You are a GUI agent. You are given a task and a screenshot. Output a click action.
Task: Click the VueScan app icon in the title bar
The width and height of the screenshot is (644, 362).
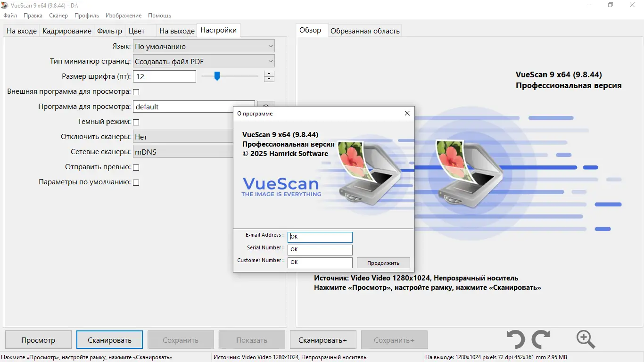click(5, 5)
